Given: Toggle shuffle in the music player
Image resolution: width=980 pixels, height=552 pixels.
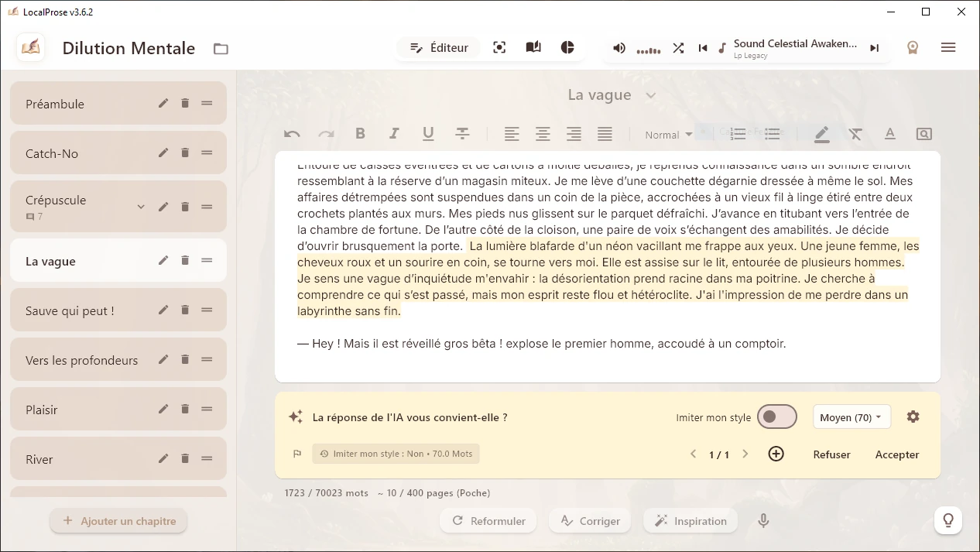Looking at the screenshot, I should click(x=678, y=48).
